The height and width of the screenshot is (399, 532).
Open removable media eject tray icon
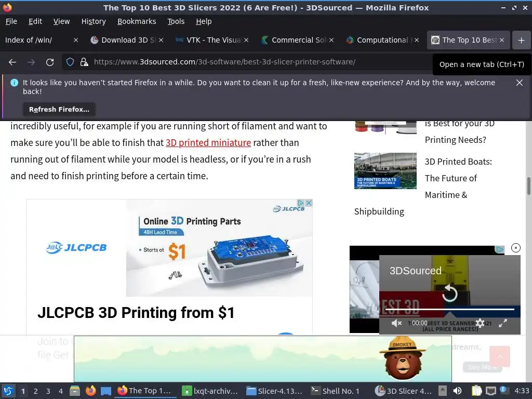[x=442, y=391]
